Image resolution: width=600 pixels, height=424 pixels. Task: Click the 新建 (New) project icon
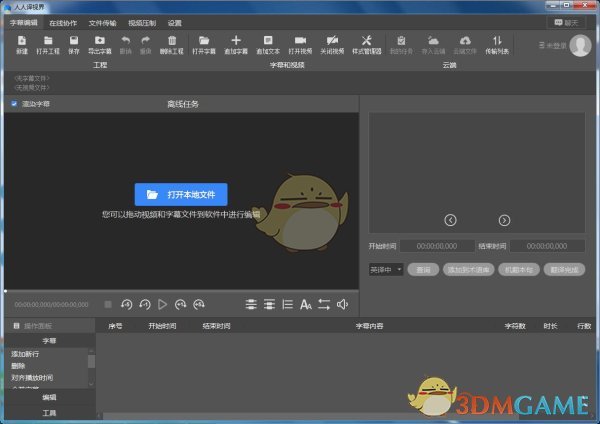pos(22,42)
